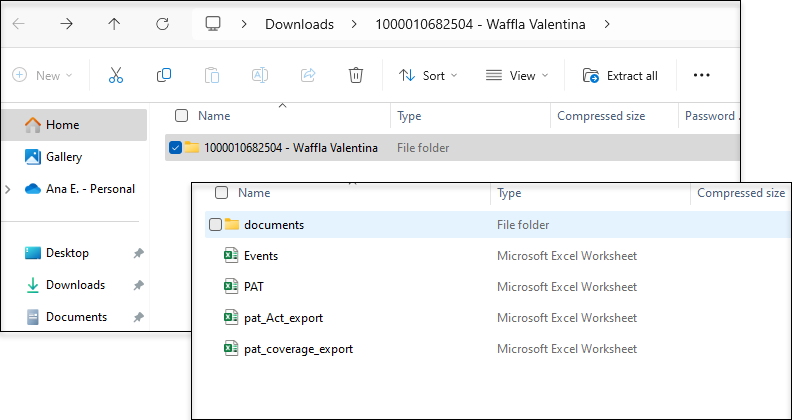The image size is (792, 420).
Task: Toggle select-all checkbox beside upper Name header
Action: tap(181, 116)
